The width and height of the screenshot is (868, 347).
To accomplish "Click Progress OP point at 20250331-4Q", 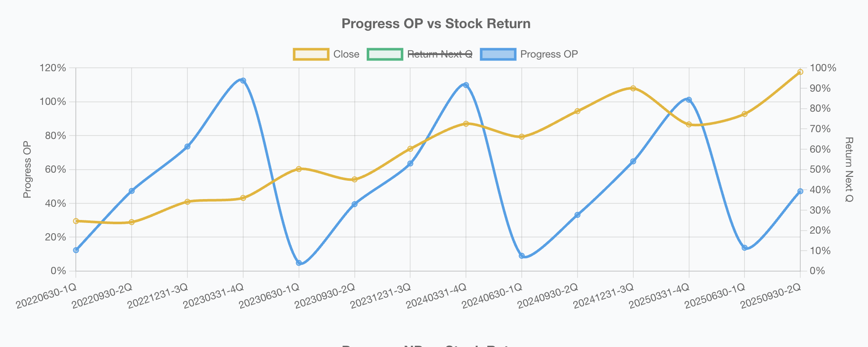I will (x=689, y=100).
